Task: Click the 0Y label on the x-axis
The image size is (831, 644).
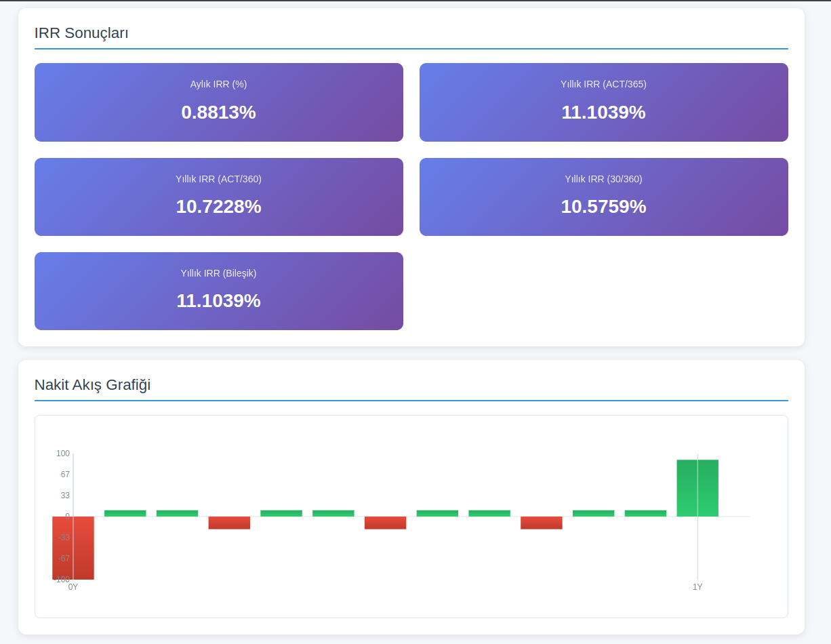Action: (x=73, y=587)
